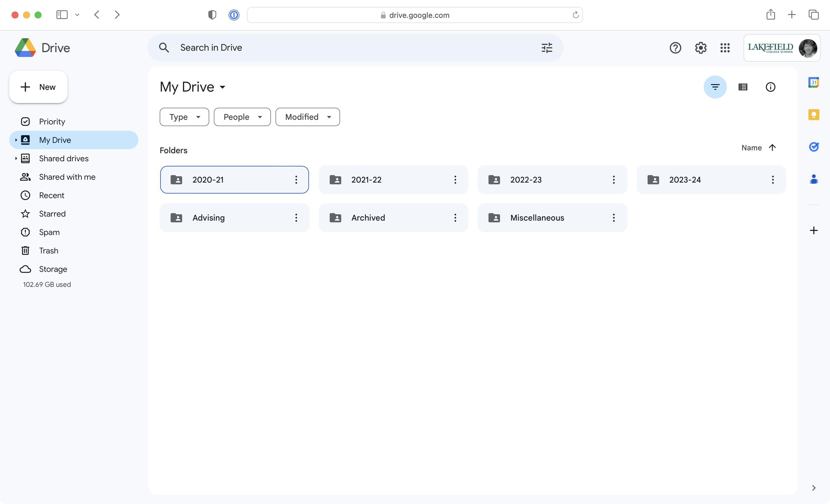Click the Storage usage link
The width and height of the screenshot is (830, 504).
[x=47, y=284]
